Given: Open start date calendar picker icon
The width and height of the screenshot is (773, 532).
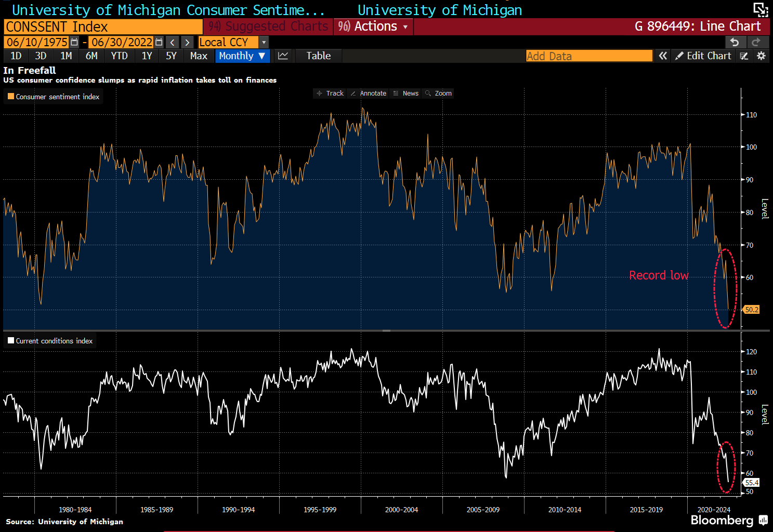Looking at the screenshot, I should [x=74, y=42].
